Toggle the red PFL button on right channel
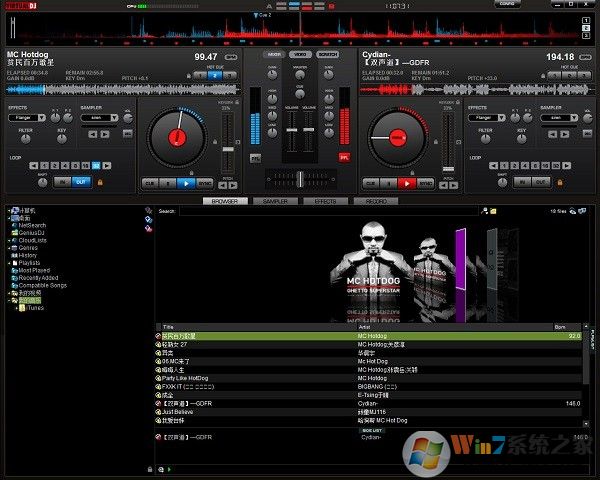 point(345,157)
